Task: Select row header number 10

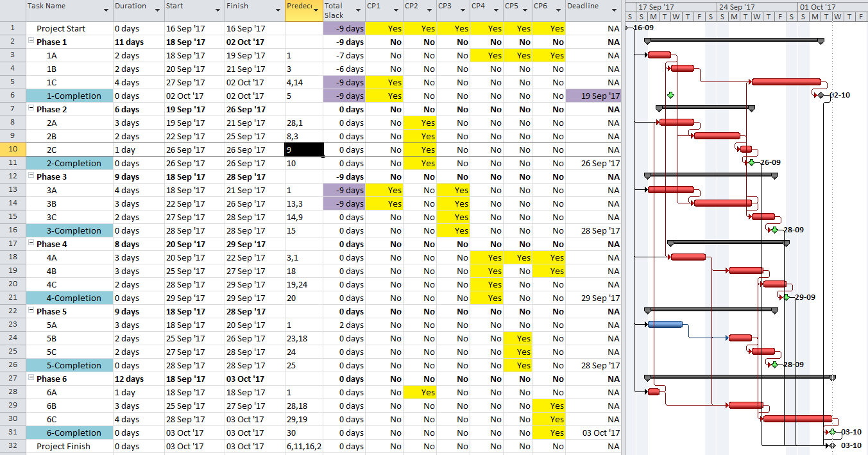Action: coord(13,150)
